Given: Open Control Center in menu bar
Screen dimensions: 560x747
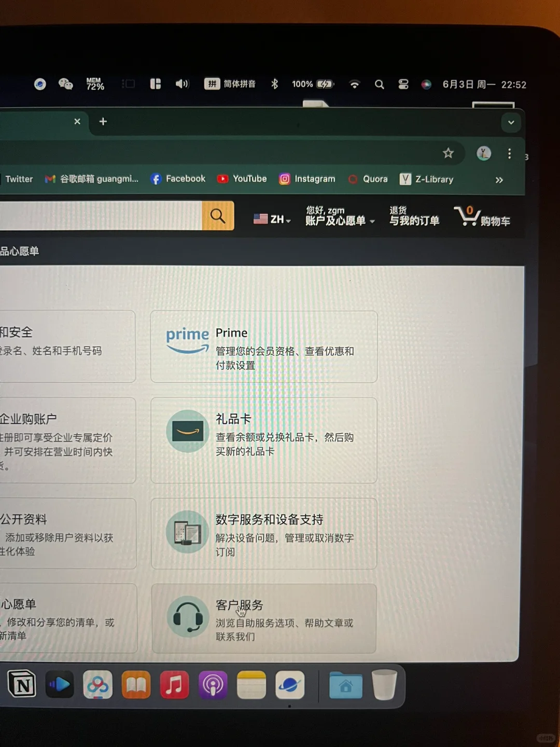Looking at the screenshot, I should [403, 84].
